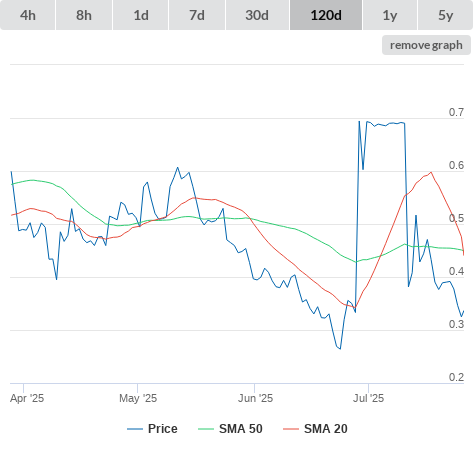474x455 pixels.
Task: Select the 4h time range tab
Action: (28, 15)
